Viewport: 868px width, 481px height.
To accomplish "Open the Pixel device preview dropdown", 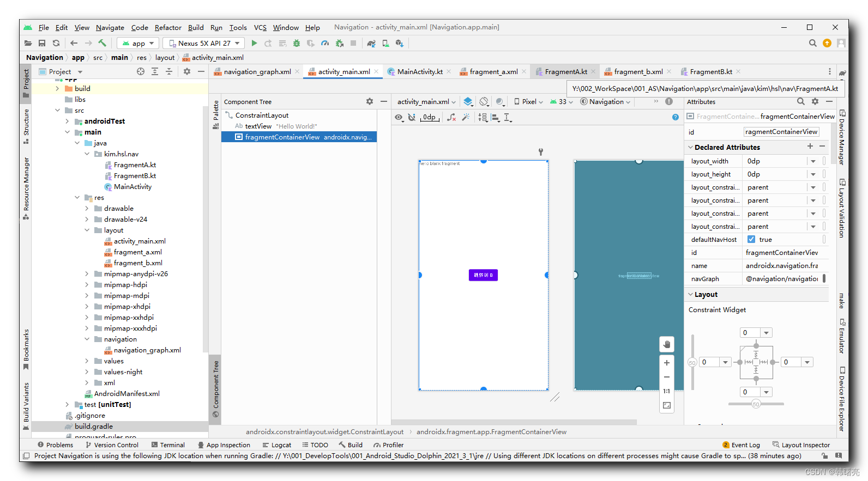I will (x=528, y=101).
